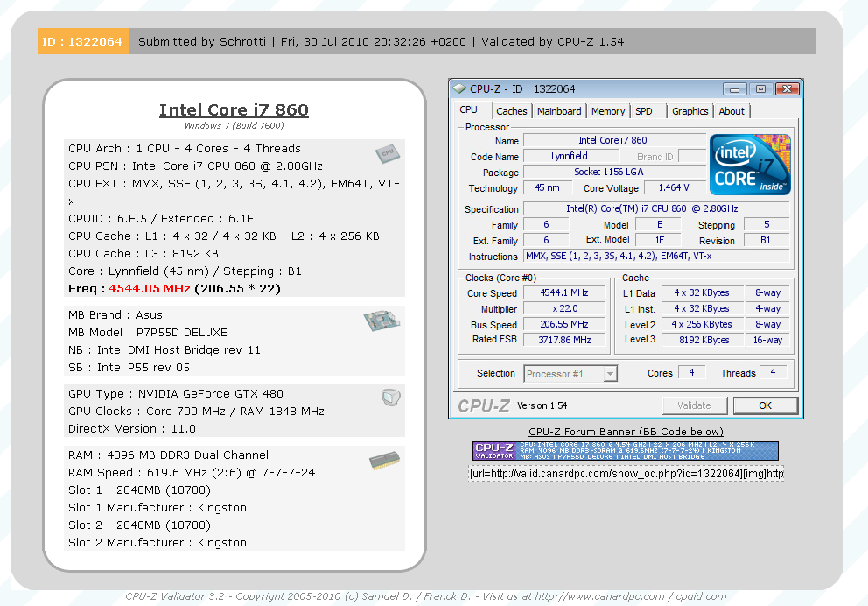Click the Level 2 4 x 256 KBytes value
Screen dimensions: 868x606
702,325
